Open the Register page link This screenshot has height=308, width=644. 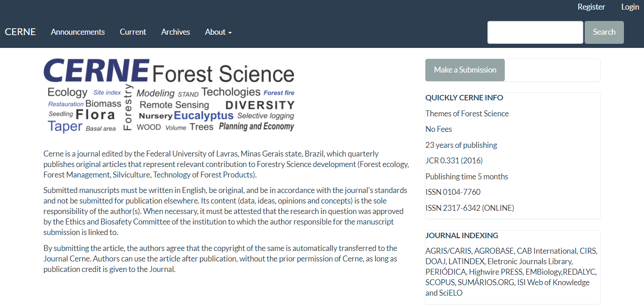[x=591, y=7]
